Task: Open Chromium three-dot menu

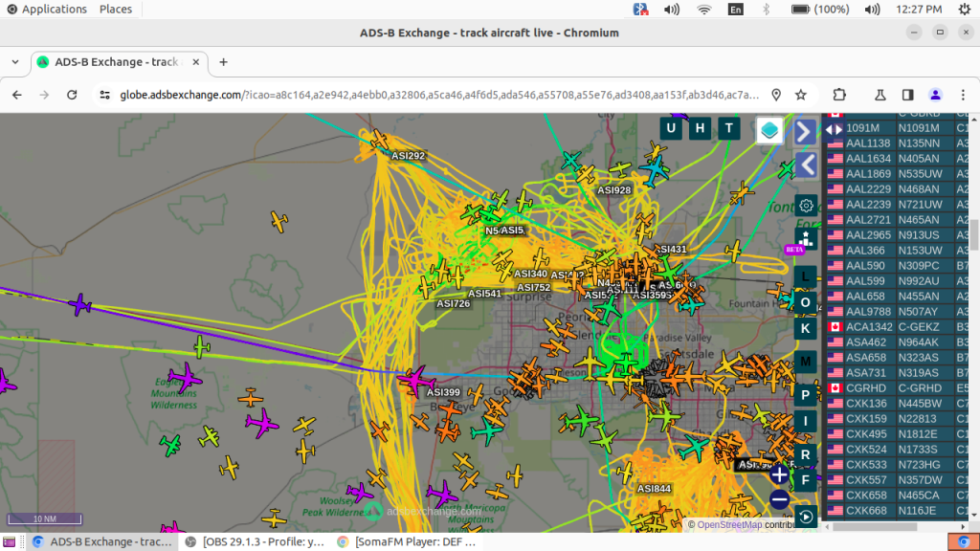Action: (963, 95)
